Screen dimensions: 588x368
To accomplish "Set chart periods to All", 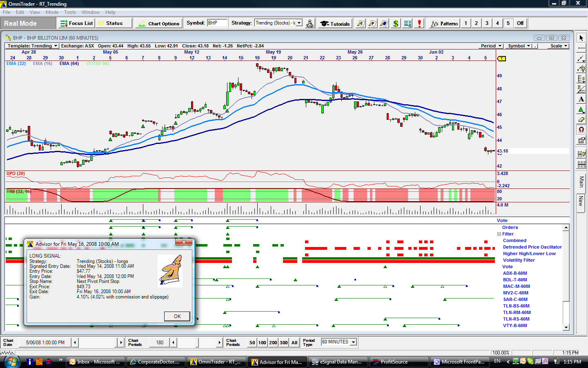I will pos(294,343).
